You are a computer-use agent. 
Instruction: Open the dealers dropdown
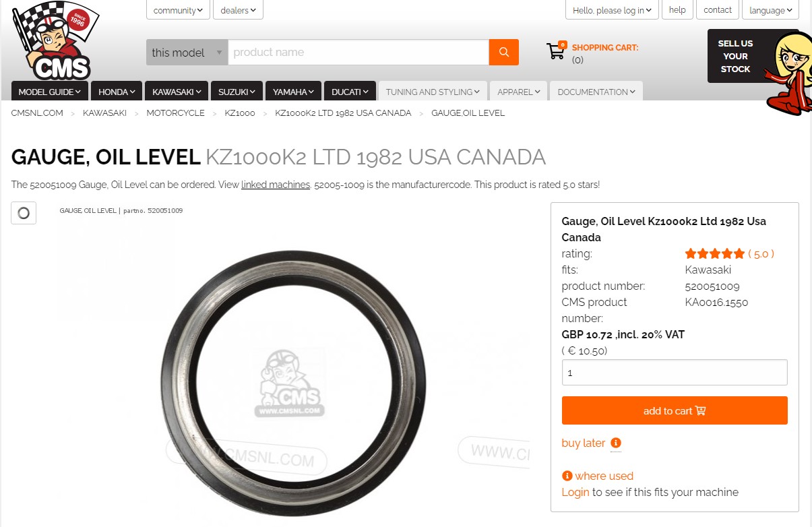coord(238,10)
